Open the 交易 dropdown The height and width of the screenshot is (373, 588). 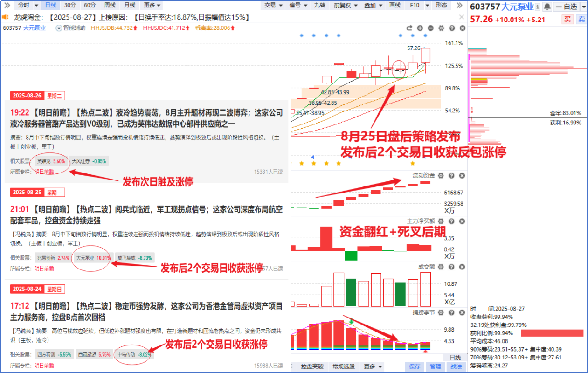tap(273, 5)
